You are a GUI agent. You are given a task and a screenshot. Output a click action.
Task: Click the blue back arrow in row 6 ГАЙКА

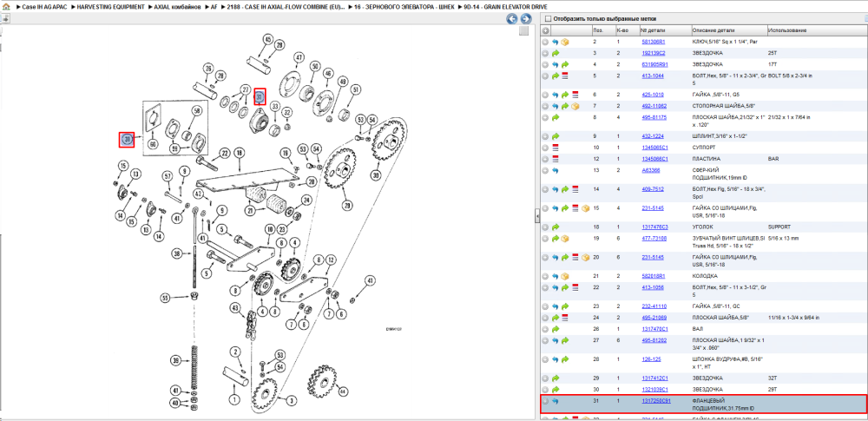[556, 95]
